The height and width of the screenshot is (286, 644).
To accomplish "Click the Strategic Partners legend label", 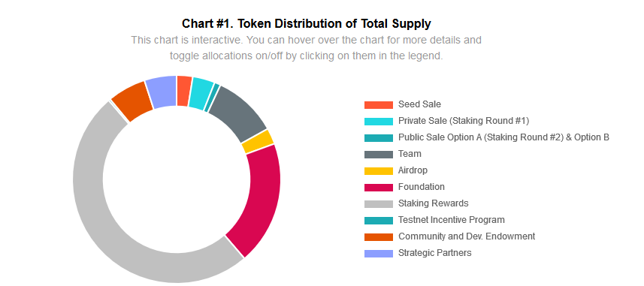I will tap(434, 253).
